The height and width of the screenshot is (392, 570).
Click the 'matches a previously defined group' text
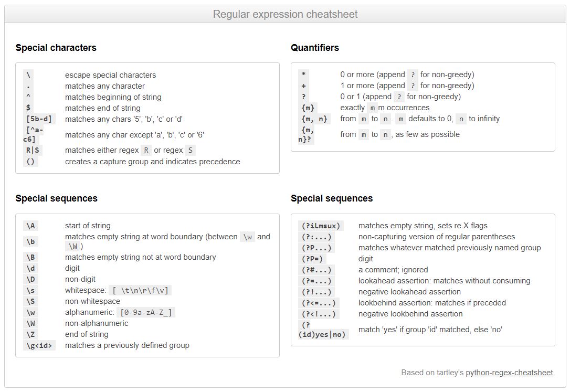pos(127,345)
